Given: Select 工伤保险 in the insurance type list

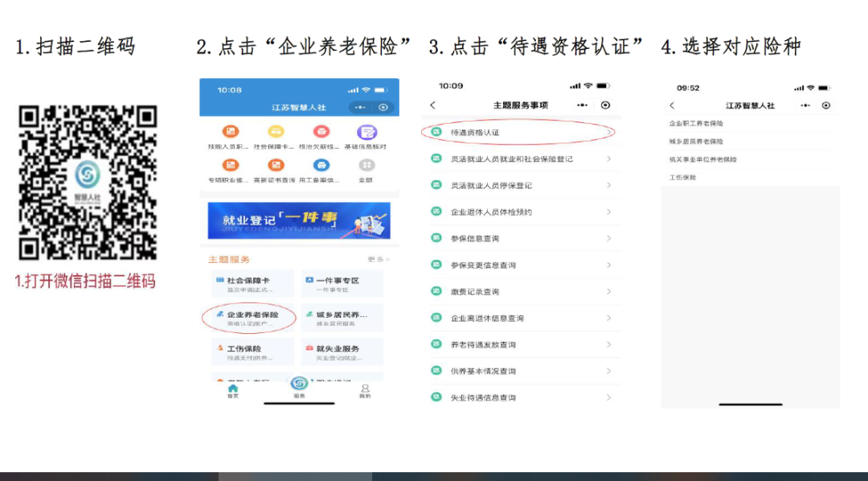Looking at the screenshot, I should coord(750,177).
